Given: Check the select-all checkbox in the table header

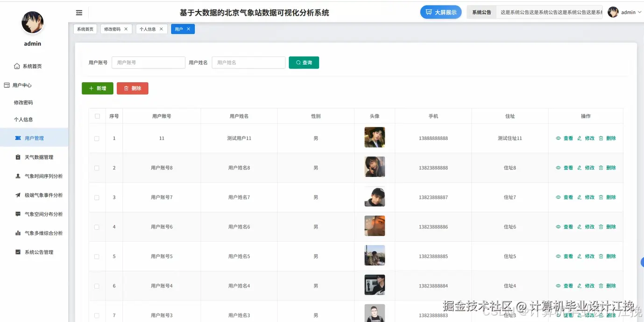Looking at the screenshot, I should coord(97,116).
